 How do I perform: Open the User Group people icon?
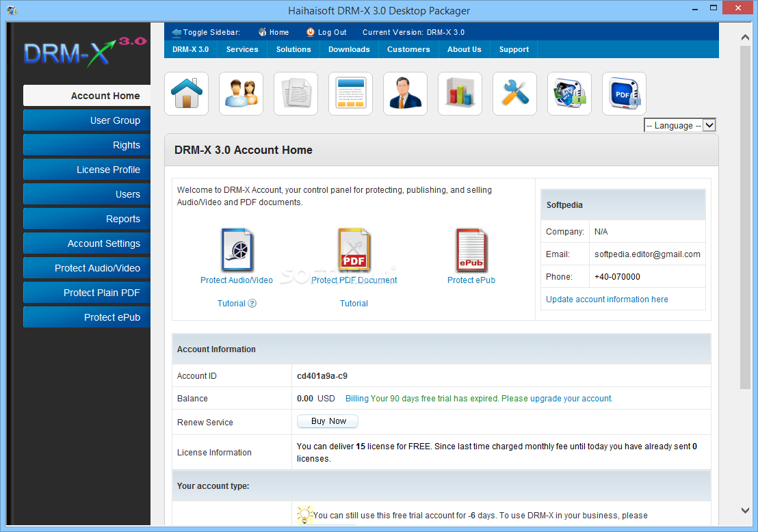[x=241, y=94]
